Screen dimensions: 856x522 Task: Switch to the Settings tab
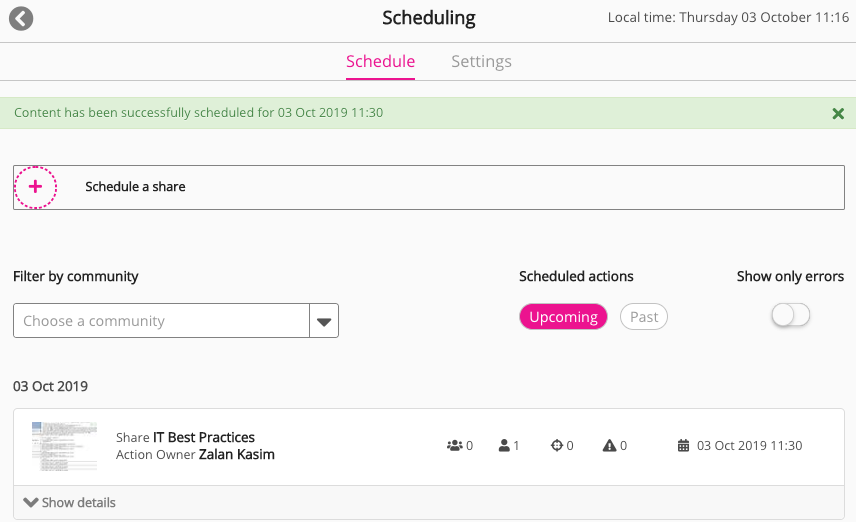pos(481,62)
